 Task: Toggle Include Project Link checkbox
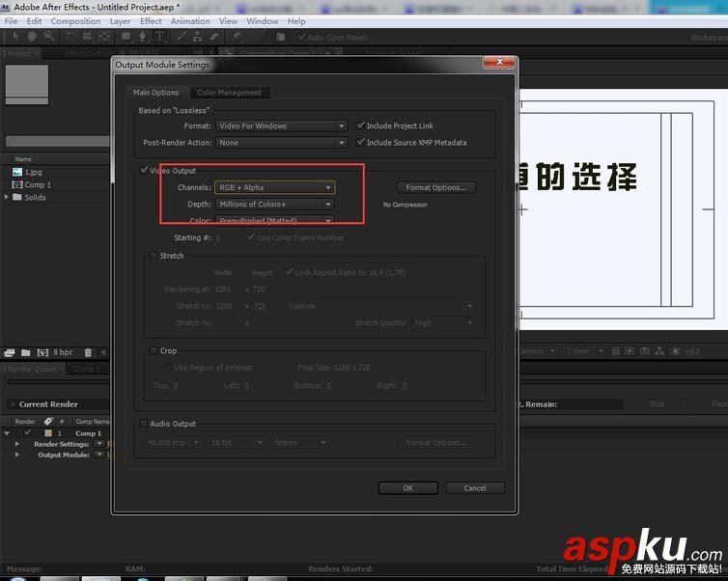click(x=360, y=125)
